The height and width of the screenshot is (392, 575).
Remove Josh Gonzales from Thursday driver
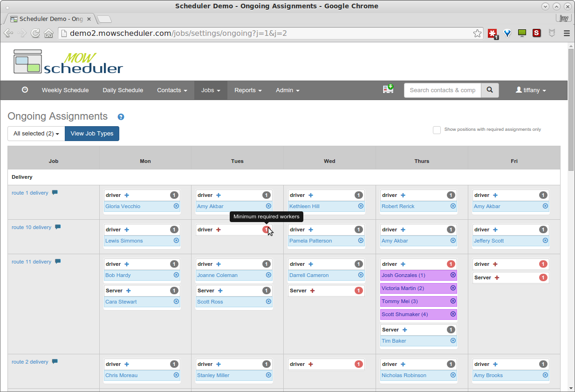(453, 275)
